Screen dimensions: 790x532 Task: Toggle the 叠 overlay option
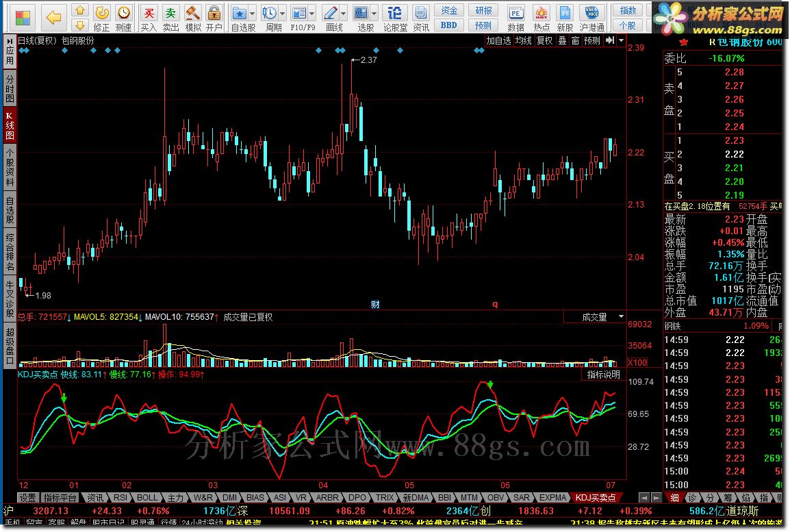tap(562, 40)
